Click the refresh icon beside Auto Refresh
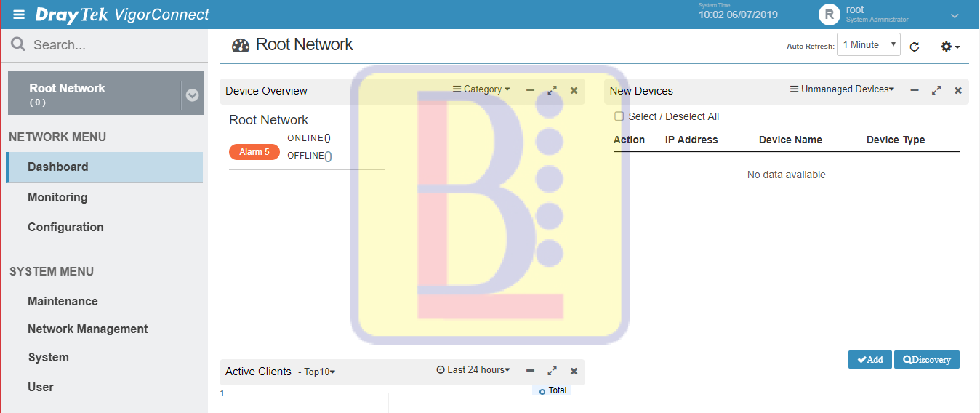The width and height of the screenshot is (980, 413). tap(915, 47)
